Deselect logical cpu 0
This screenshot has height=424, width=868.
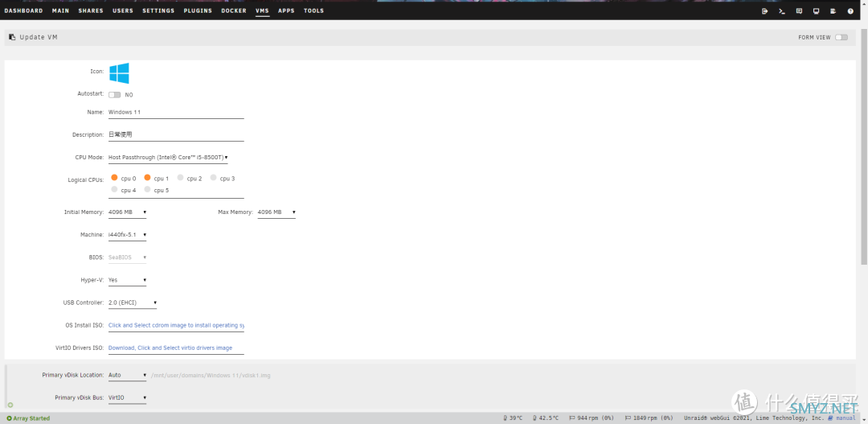pos(115,178)
